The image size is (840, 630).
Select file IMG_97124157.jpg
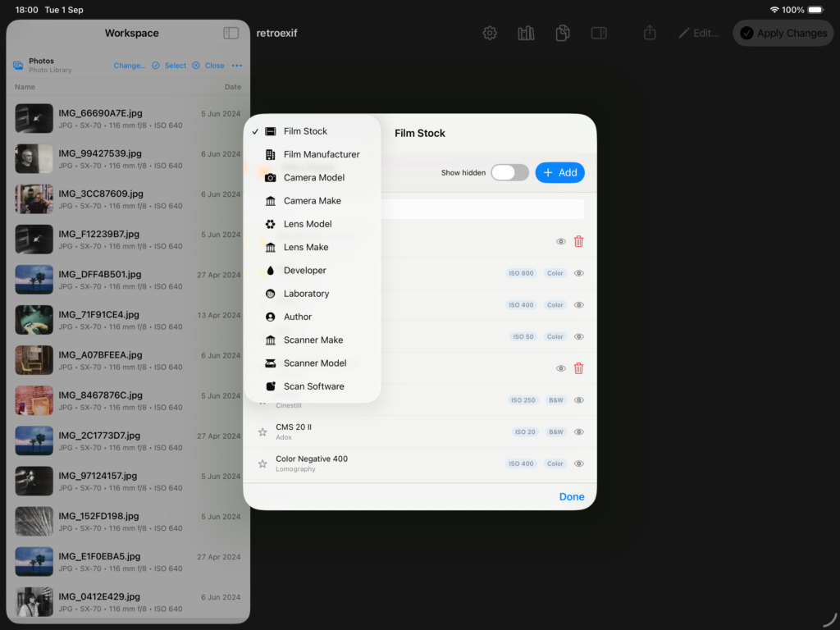[128, 481]
